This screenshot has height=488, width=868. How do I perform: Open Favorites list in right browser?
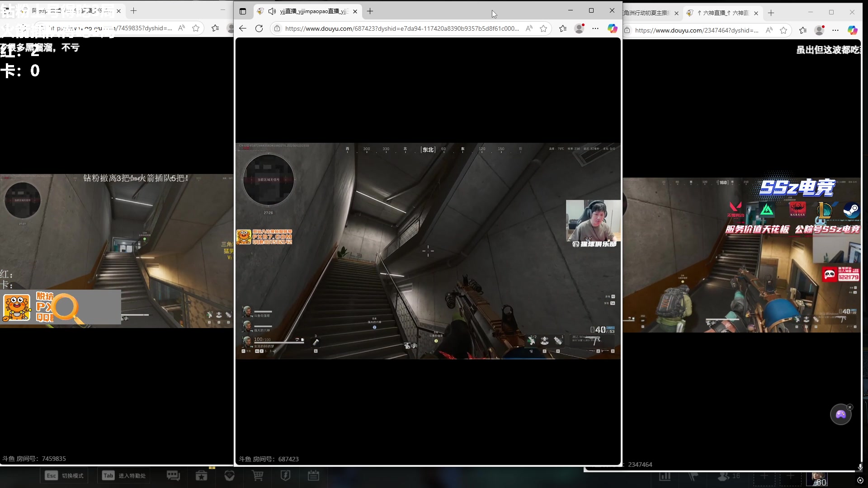803,30
